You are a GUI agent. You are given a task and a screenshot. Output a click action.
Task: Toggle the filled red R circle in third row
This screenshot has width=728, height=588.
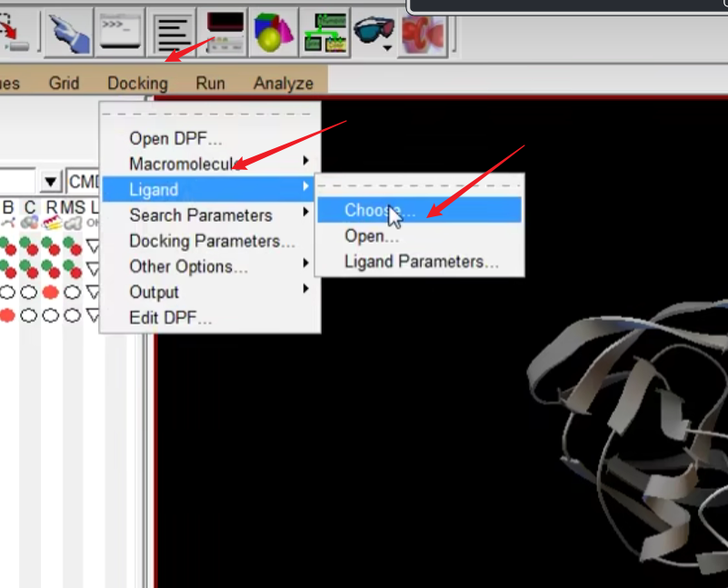[x=51, y=292]
